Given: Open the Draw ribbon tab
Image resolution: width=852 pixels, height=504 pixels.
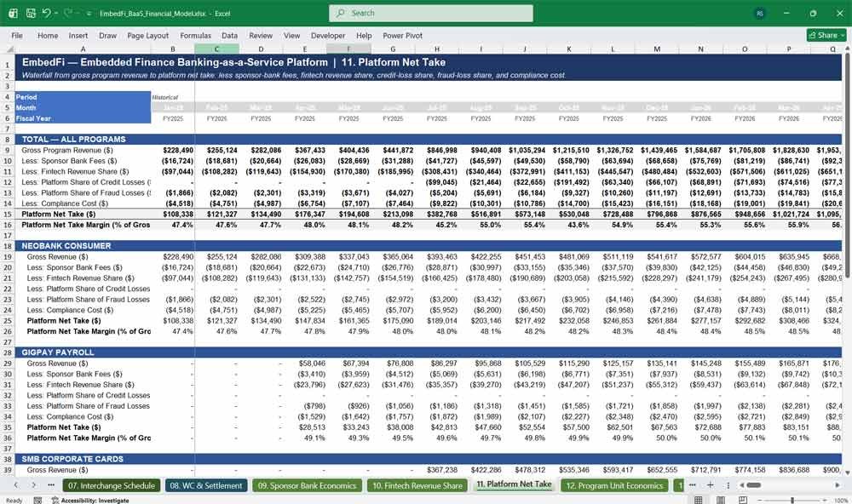Looking at the screenshot, I should (x=107, y=35).
